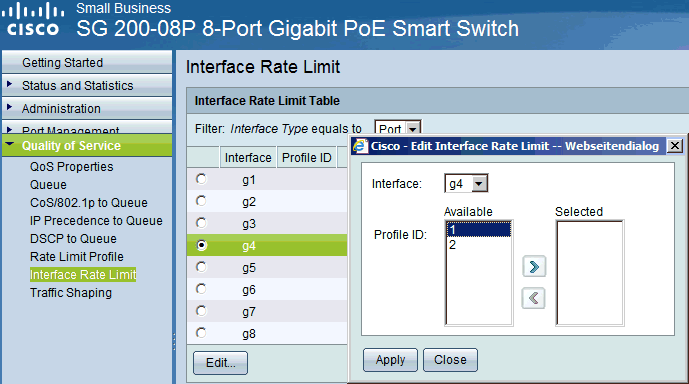
Task: Click the g2 interface cell
Action: tap(249, 202)
